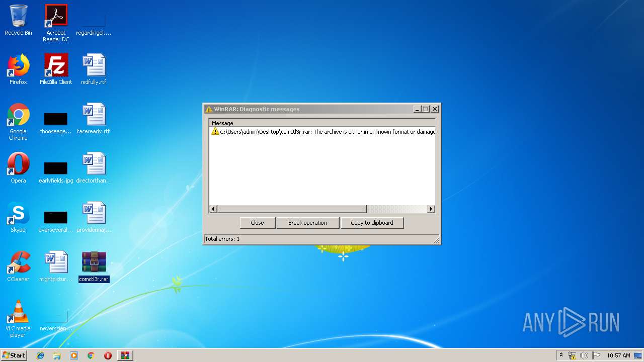Select the Skype desktop shortcut
The image size is (644, 362).
pos(18,217)
